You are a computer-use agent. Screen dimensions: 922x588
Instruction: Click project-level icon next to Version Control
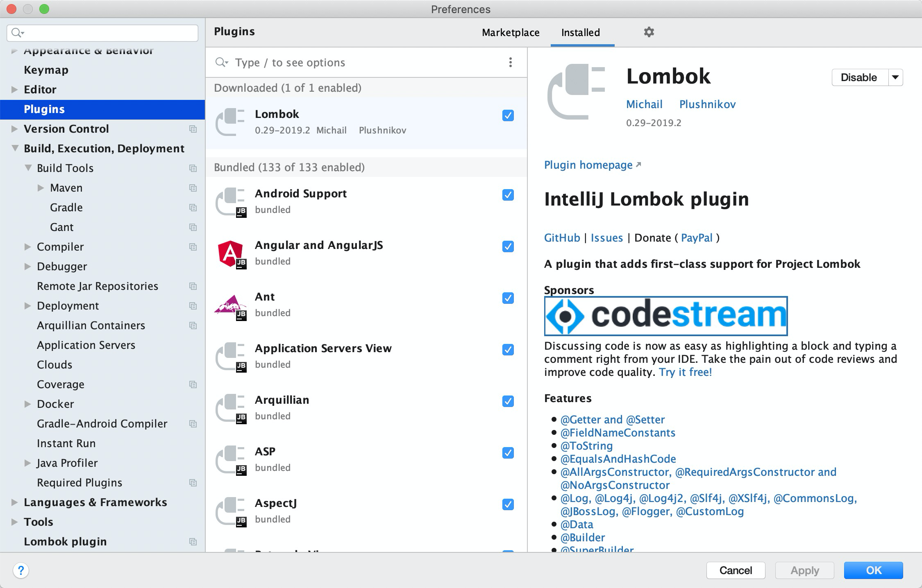(x=193, y=129)
